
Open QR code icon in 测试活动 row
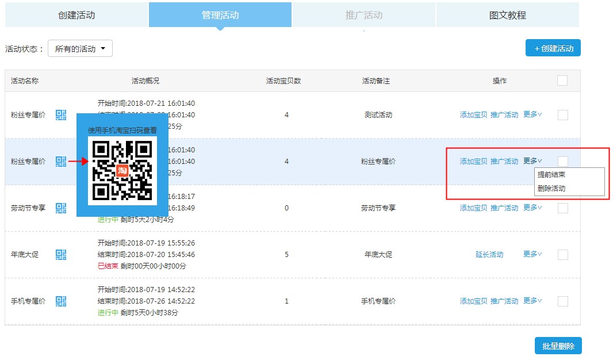click(60, 114)
